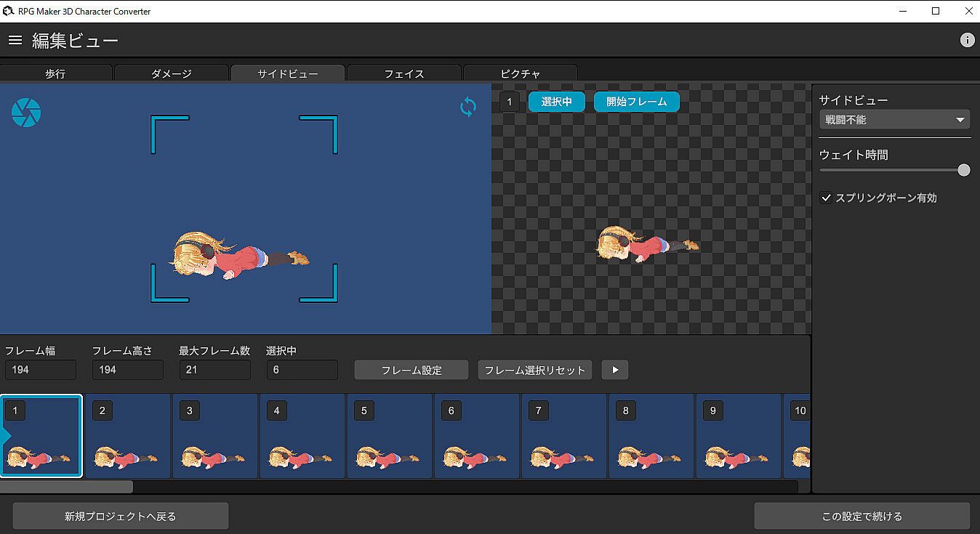980x534 pixels.
Task: Click the camera shutter capture icon
Action: click(x=26, y=113)
